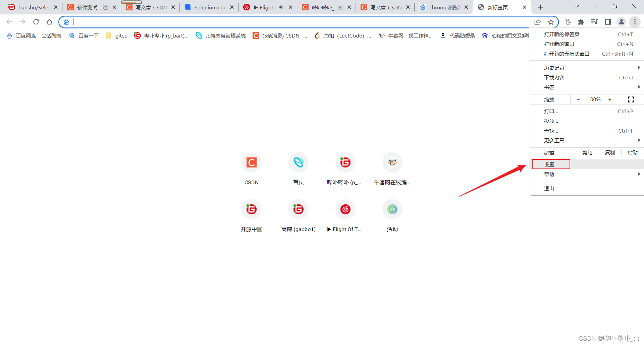This screenshot has height=345, width=644.
Task: Open the 活动 shortcut tile
Action: [392, 216]
